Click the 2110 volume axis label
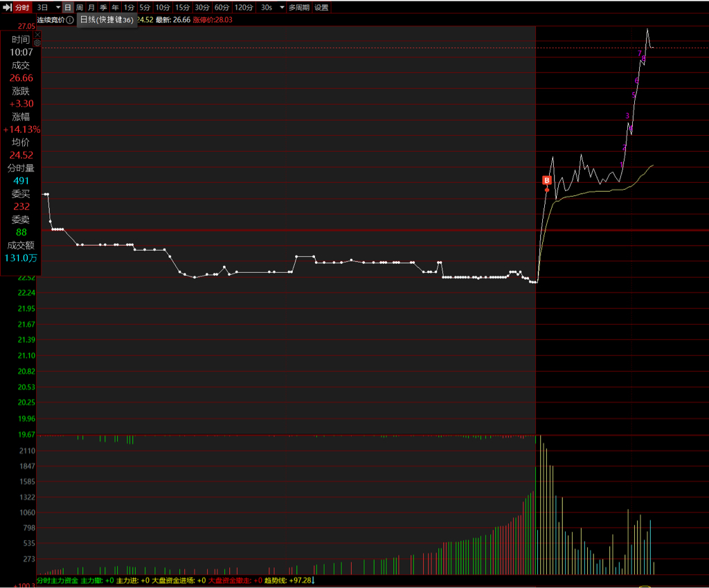The height and width of the screenshot is (588, 709). (27, 451)
